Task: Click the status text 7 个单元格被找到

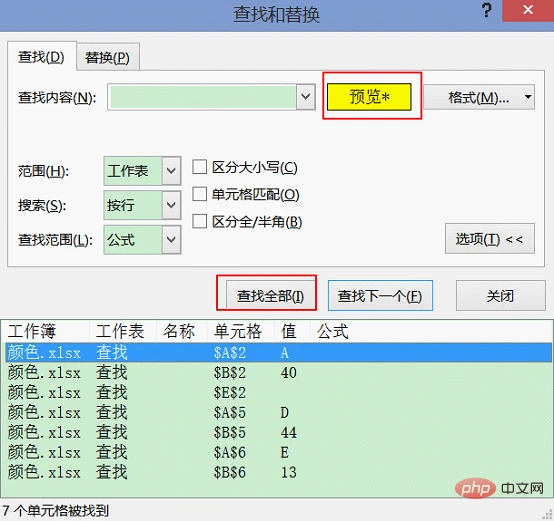Action: (55, 511)
